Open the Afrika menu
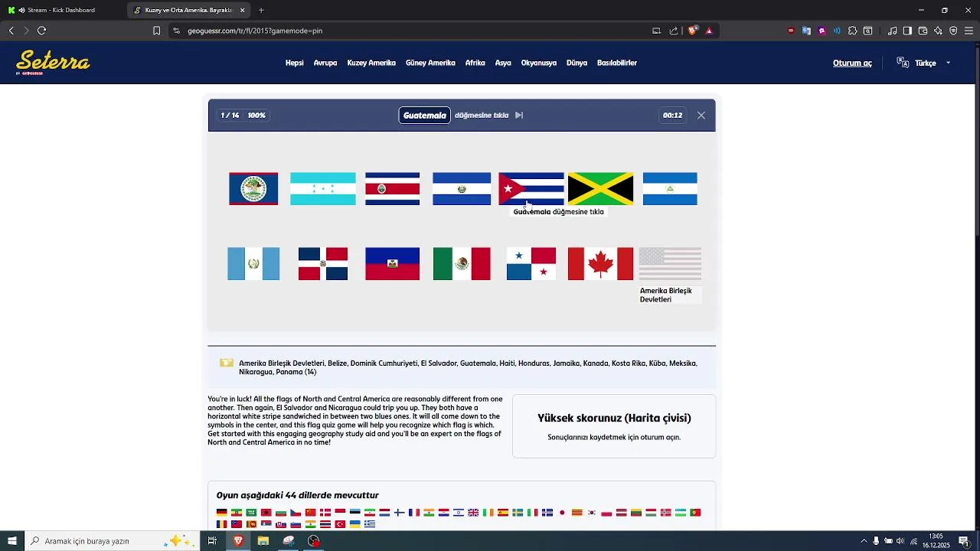 [x=475, y=63]
